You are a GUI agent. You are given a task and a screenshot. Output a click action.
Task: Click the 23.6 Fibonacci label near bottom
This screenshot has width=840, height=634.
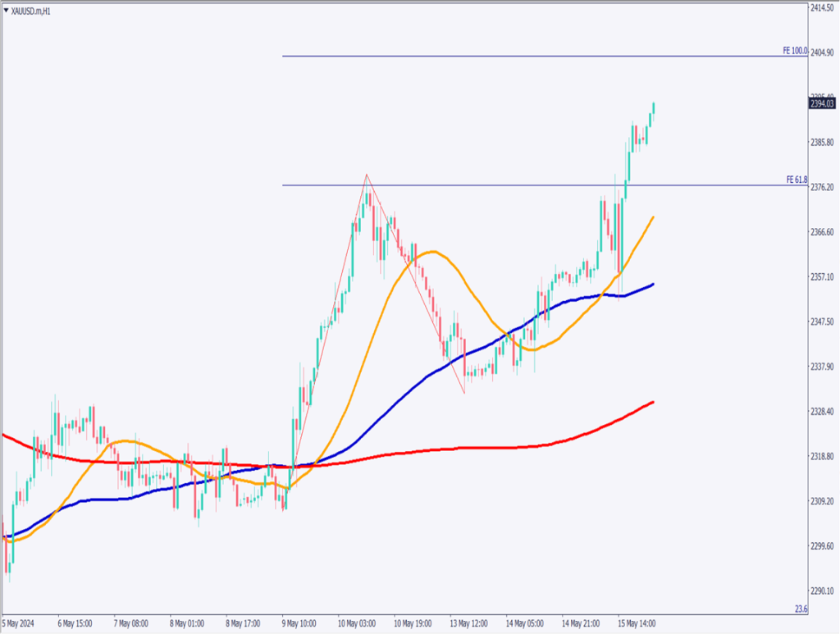pyautogui.click(x=801, y=609)
